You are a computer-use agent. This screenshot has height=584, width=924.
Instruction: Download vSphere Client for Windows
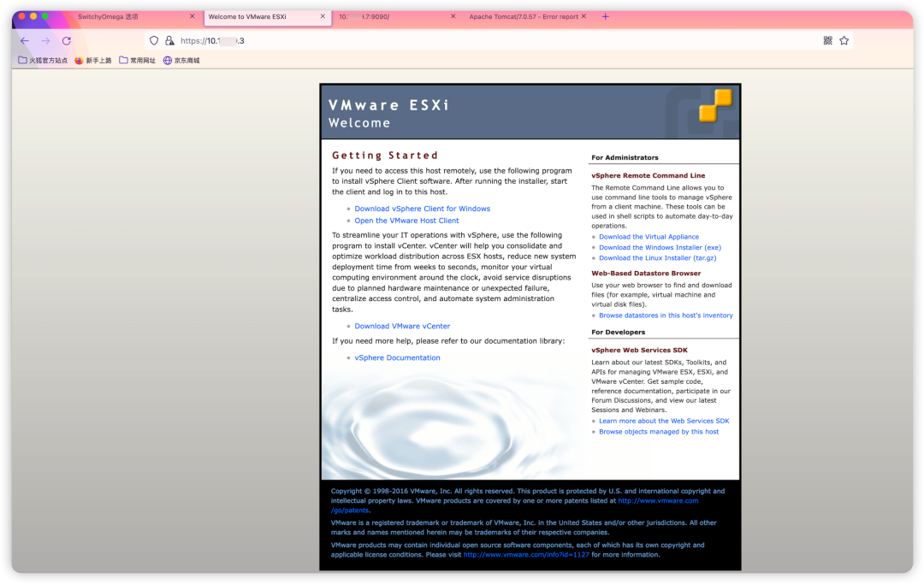[423, 209]
